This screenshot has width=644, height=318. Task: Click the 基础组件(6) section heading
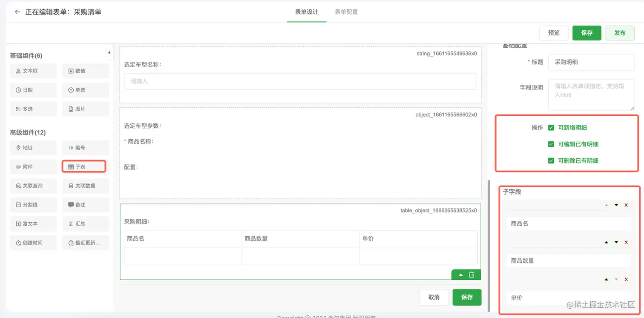point(26,56)
